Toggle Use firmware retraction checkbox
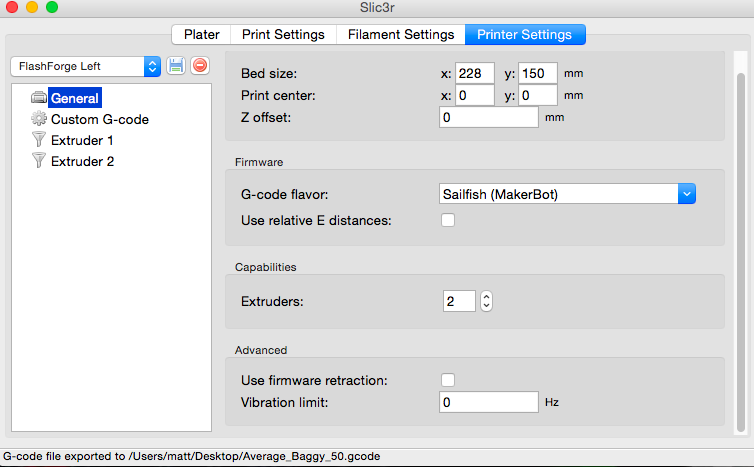This screenshot has width=754, height=467. (448, 380)
